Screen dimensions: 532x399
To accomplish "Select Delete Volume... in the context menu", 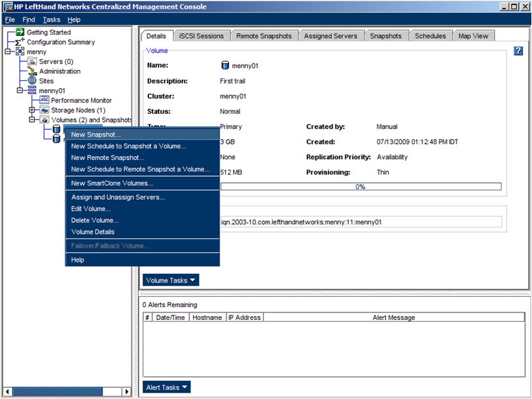I will (x=142, y=220).
